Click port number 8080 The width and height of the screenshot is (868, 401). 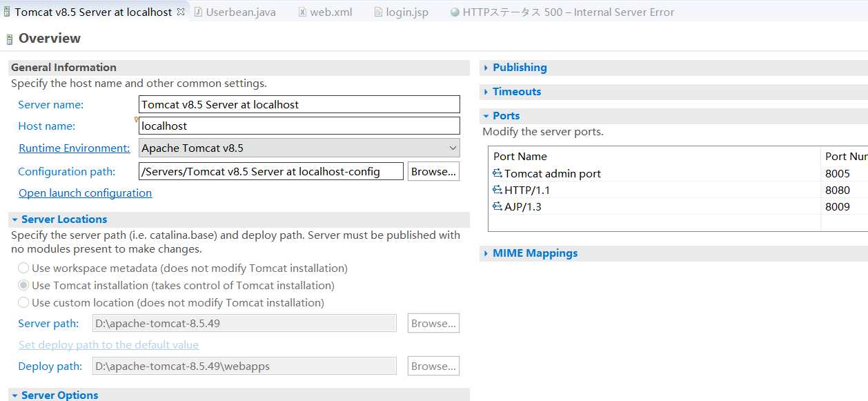[x=837, y=190]
